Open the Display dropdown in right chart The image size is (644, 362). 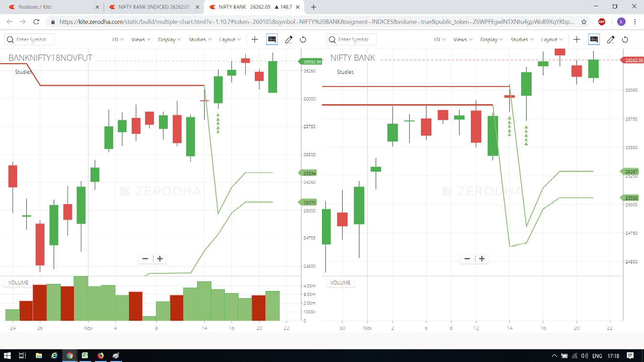click(492, 40)
